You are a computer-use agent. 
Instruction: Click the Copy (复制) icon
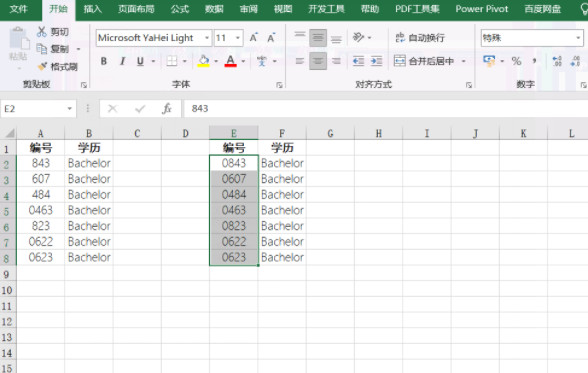pos(41,49)
